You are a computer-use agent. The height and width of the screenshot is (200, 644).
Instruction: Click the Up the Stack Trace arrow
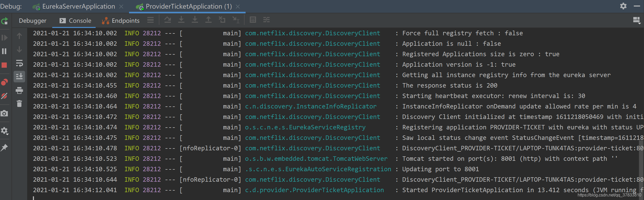pyautogui.click(x=19, y=36)
